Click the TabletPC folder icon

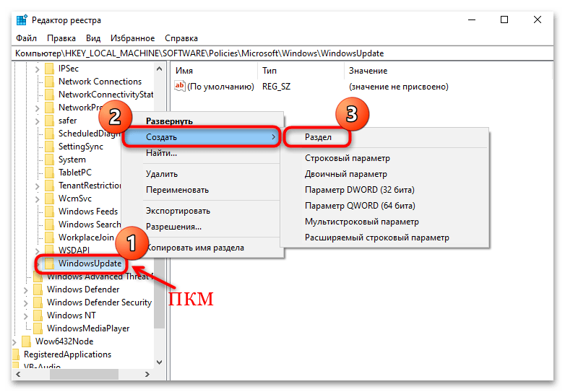(x=49, y=173)
